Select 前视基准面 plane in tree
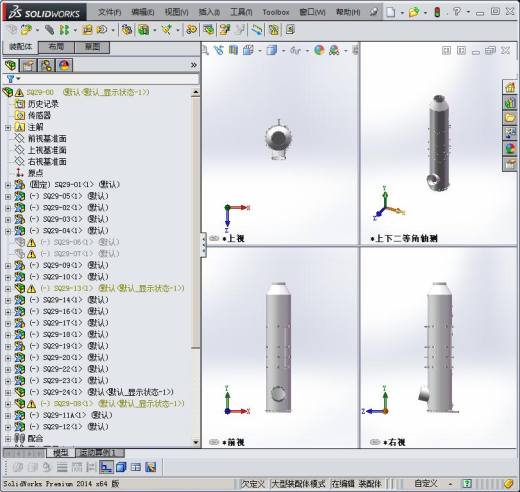Screen dimensions: 520x492 coord(47,139)
